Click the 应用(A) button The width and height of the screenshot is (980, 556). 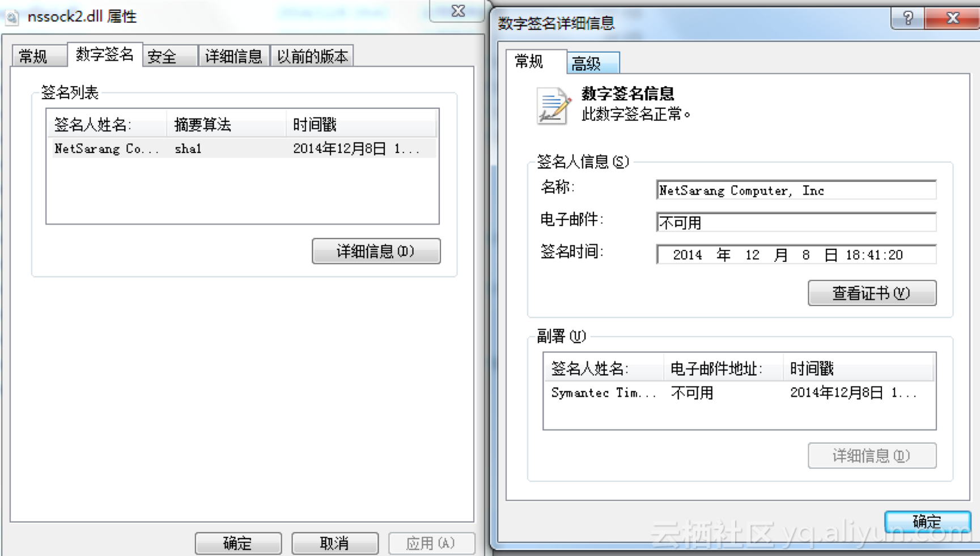[431, 543]
